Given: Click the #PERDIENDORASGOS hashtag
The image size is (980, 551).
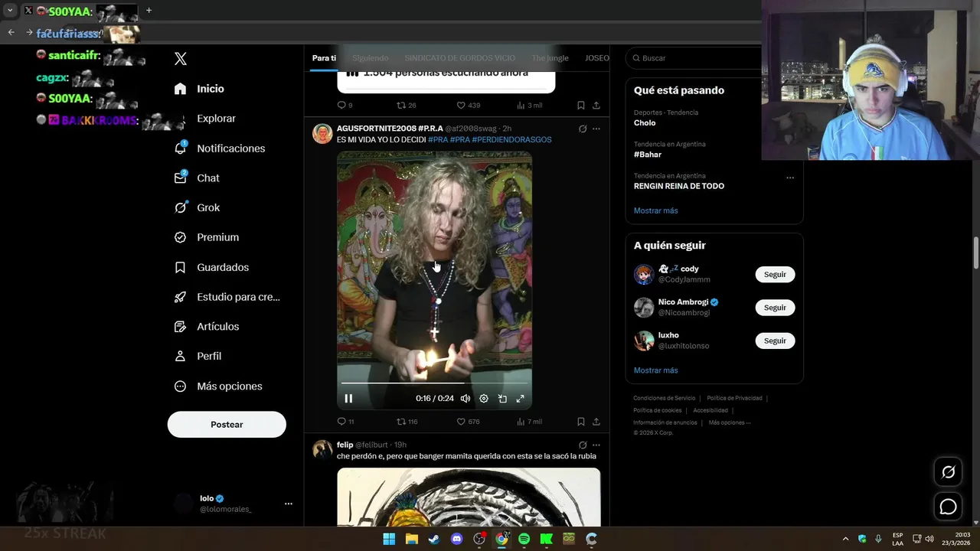Looking at the screenshot, I should coord(511,140).
